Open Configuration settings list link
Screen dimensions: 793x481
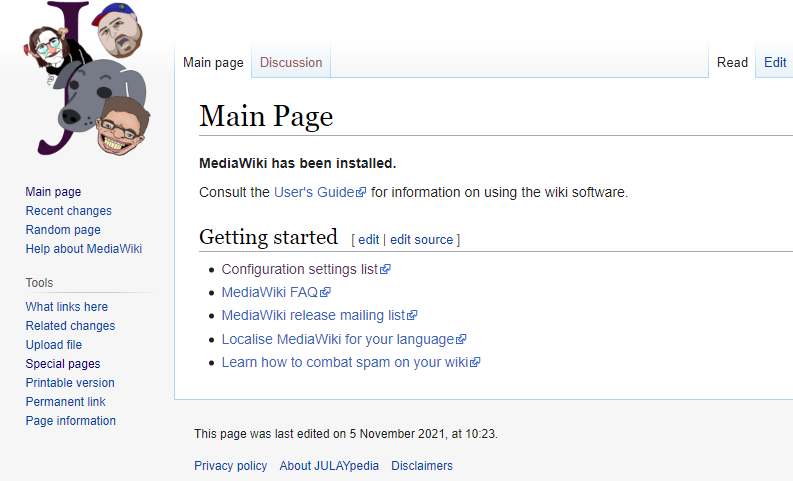tap(299, 269)
